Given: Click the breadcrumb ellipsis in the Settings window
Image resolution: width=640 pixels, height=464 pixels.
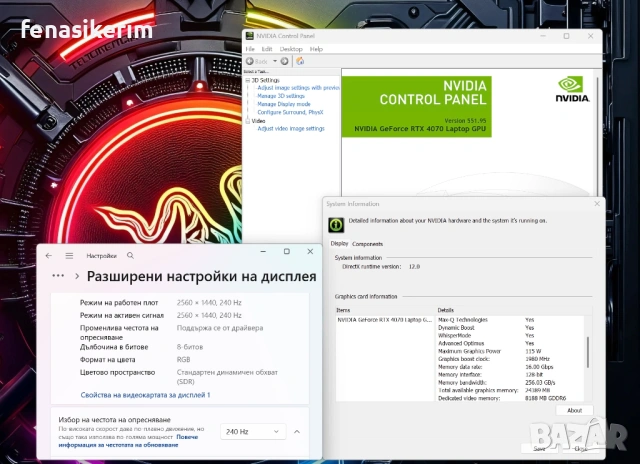Looking at the screenshot, I should [x=58, y=275].
